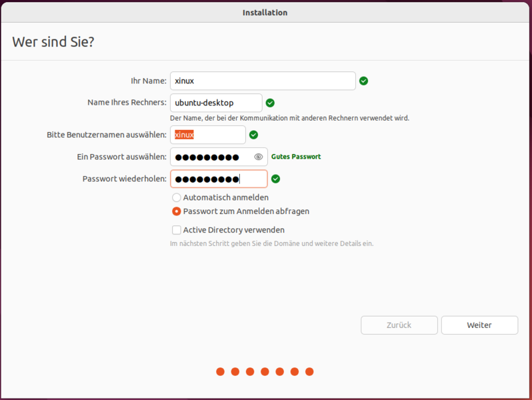
Task: Click the Zurück button
Action: (399, 325)
